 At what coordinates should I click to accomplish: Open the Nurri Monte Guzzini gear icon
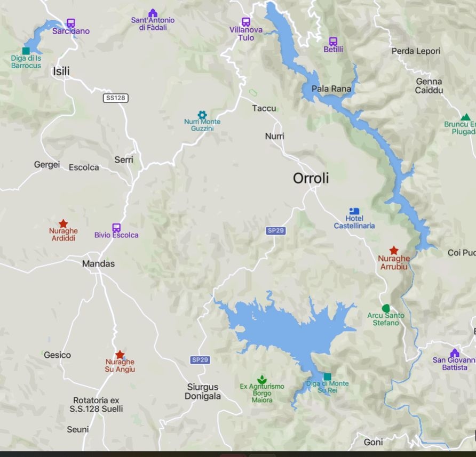pos(202,115)
